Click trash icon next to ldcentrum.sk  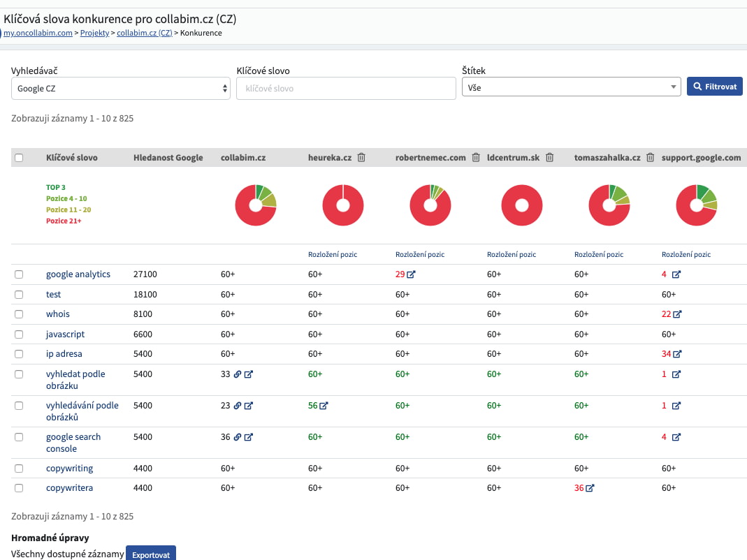point(550,157)
